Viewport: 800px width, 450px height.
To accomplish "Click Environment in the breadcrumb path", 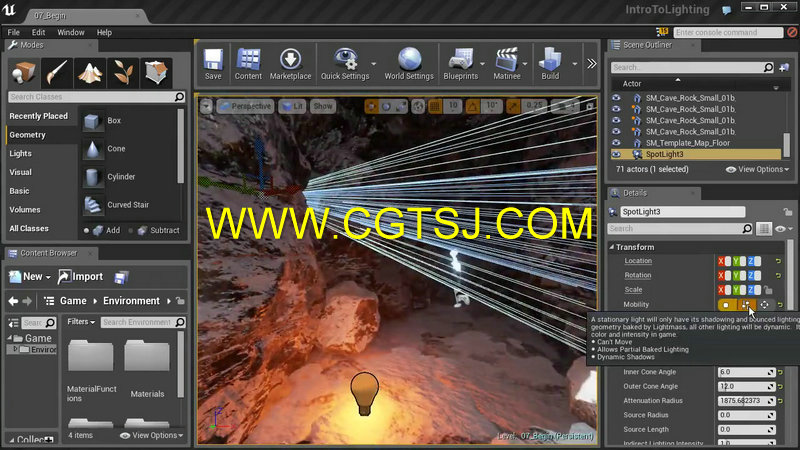I will 131,301.
